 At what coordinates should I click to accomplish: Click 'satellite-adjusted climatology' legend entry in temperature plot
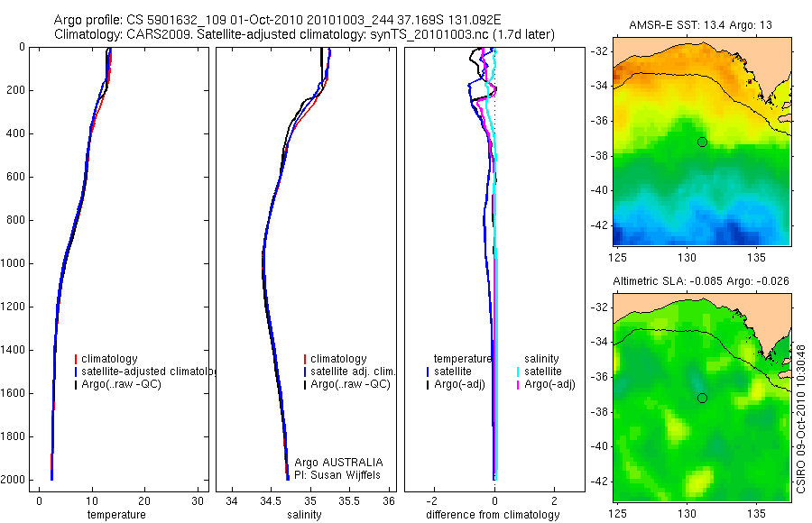149,372
